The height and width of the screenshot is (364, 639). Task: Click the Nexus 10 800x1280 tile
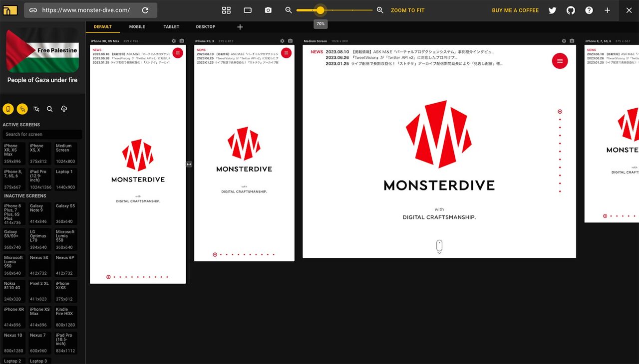(14, 343)
